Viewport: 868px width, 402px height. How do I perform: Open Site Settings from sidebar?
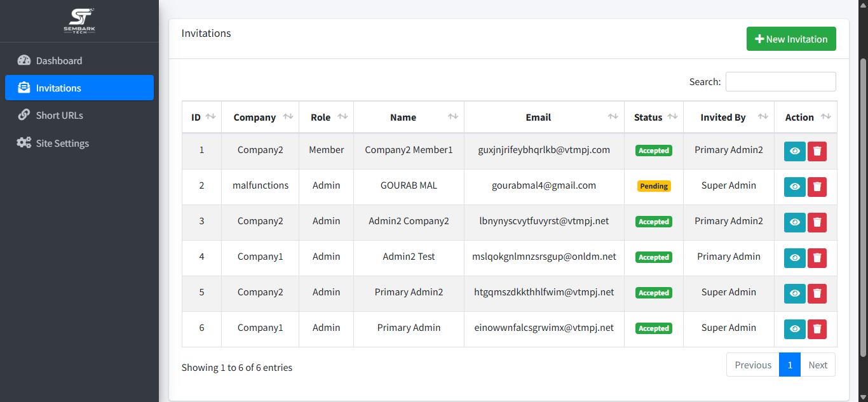click(x=79, y=143)
